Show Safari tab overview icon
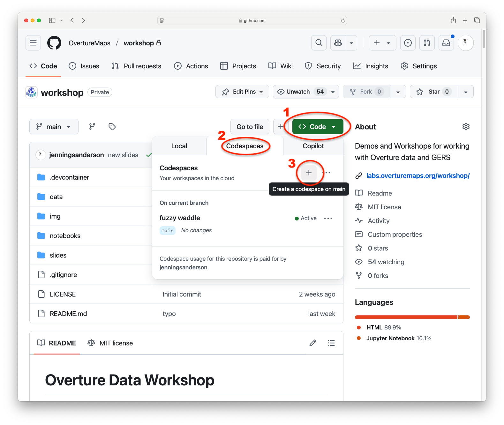The width and height of the screenshot is (504, 425). coord(477,20)
